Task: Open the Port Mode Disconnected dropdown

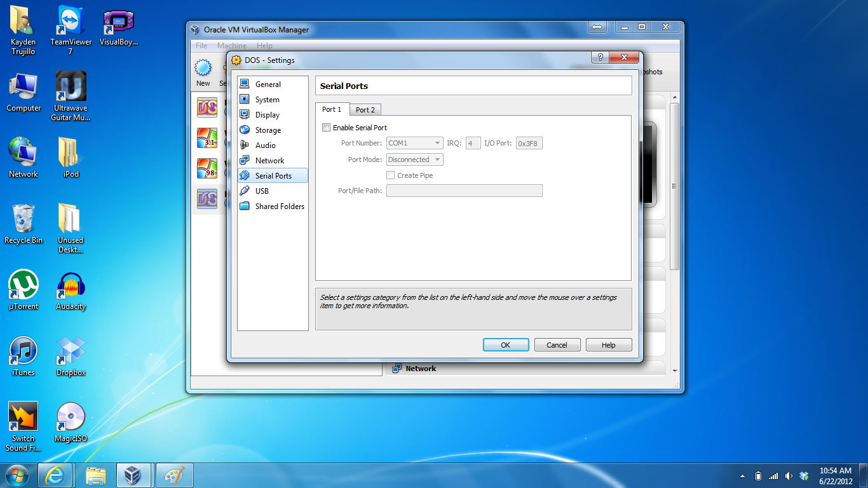Action: click(415, 159)
